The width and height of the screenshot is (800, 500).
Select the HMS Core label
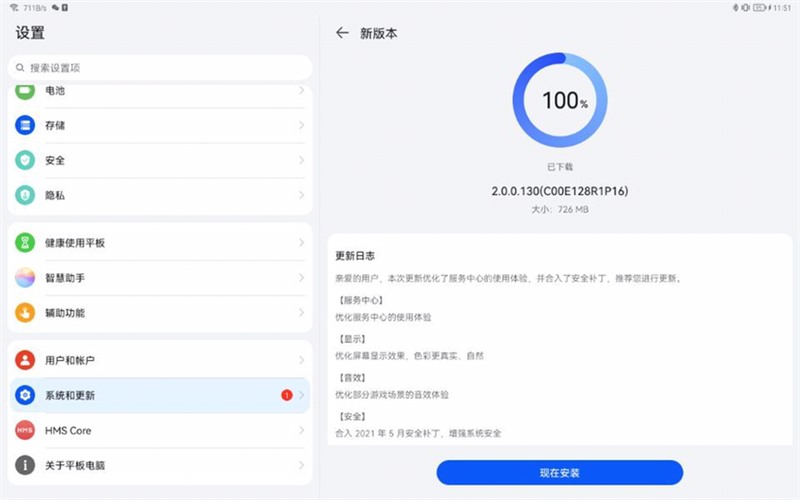68,431
